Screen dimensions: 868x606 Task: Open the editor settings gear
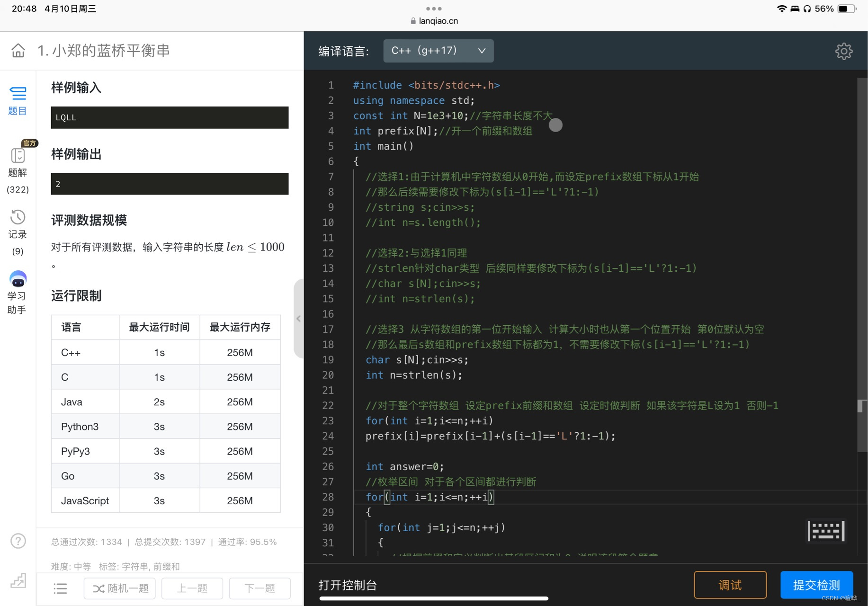pos(843,51)
